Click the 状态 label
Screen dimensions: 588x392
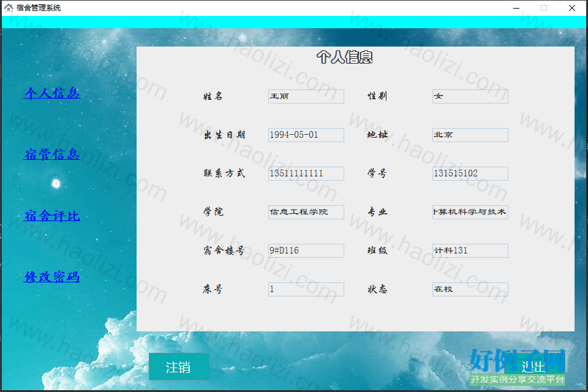pyautogui.click(x=377, y=289)
